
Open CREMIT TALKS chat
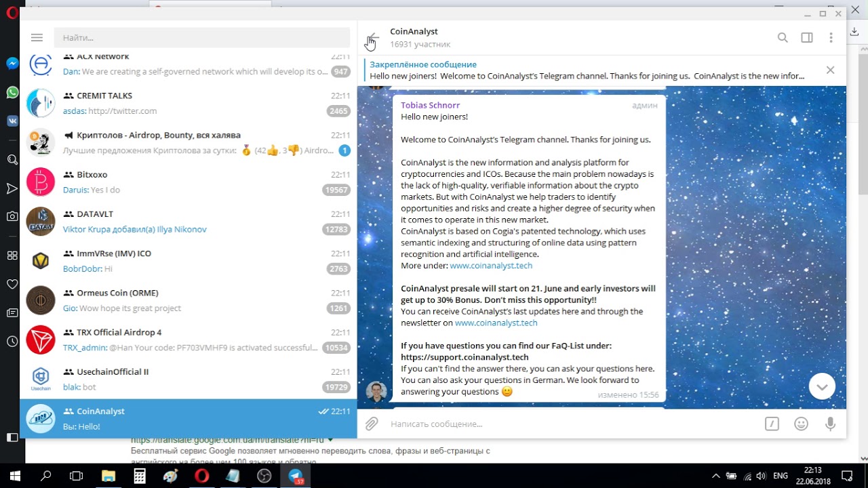point(189,104)
